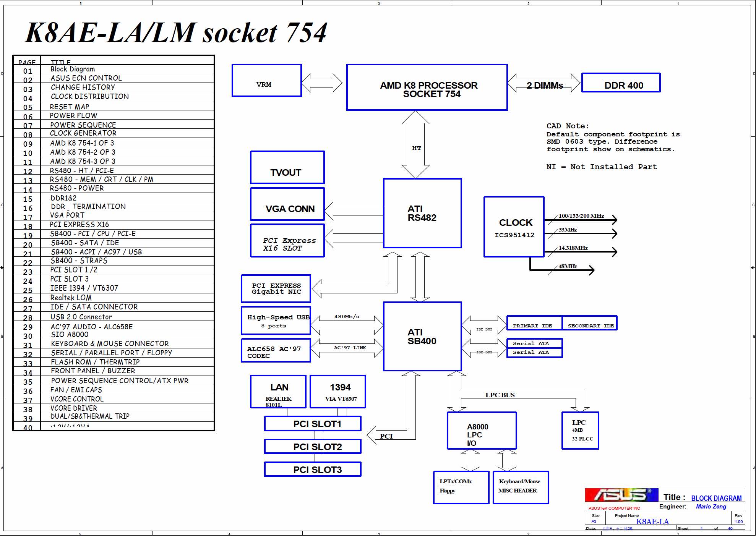
Task: Select the ATI RS482 northbridge block
Action: 422,213
